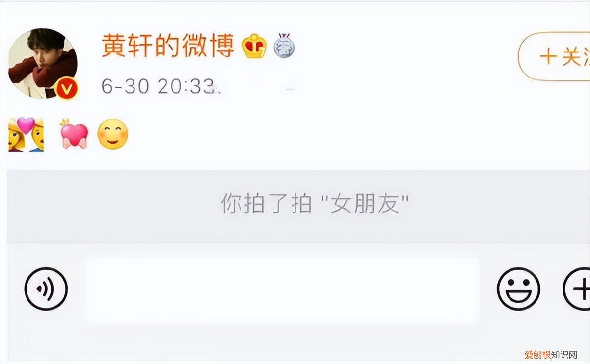Click the silver medal badge icon

pyautogui.click(x=284, y=46)
